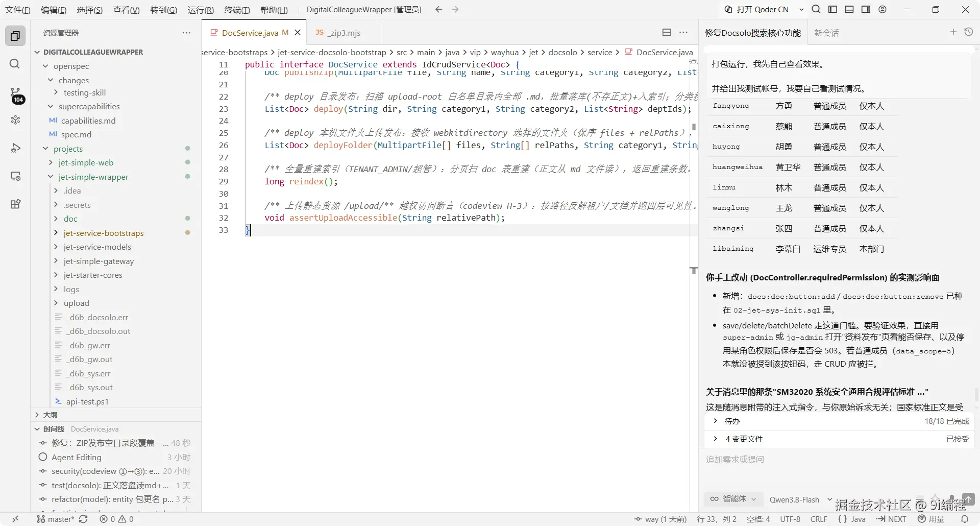Open editor more actions ellipsis

(683, 32)
